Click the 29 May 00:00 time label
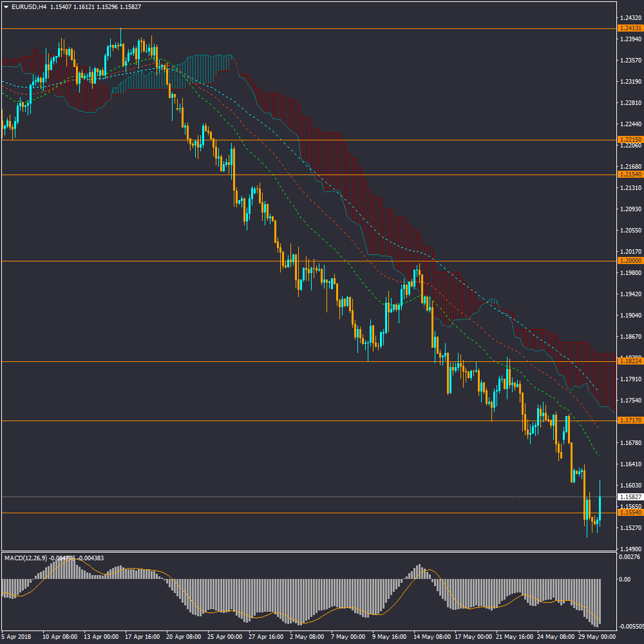 click(598, 636)
